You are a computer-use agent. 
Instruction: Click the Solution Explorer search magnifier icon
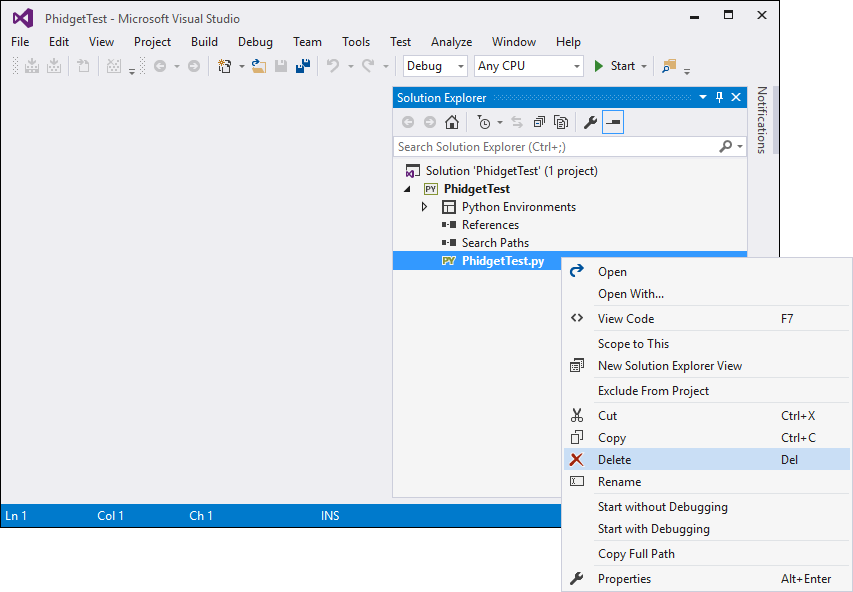tap(726, 146)
